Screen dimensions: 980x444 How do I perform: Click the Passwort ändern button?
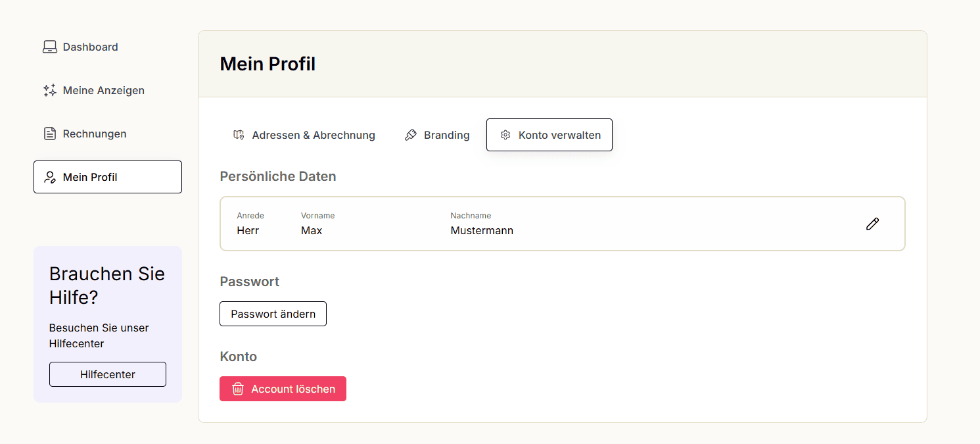coord(273,314)
